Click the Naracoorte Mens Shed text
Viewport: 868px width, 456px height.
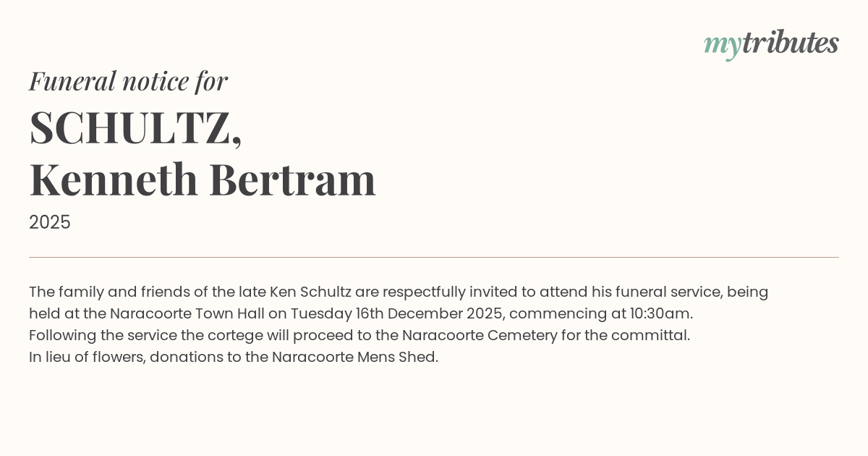(354, 357)
